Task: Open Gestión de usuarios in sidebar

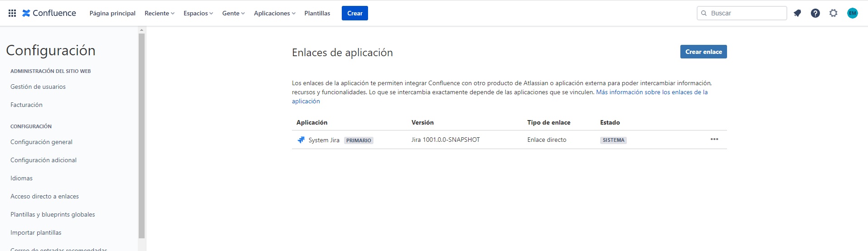Action: pos(38,87)
